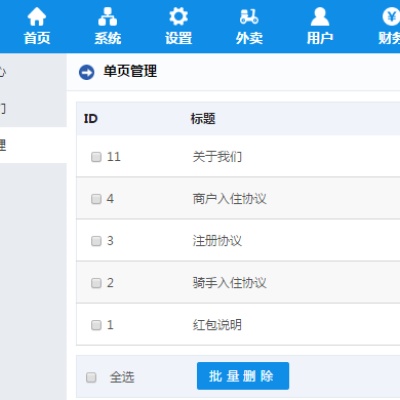Open the 财务 yen coin icon
This screenshot has width=400, height=400.
pyautogui.click(x=391, y=17)
